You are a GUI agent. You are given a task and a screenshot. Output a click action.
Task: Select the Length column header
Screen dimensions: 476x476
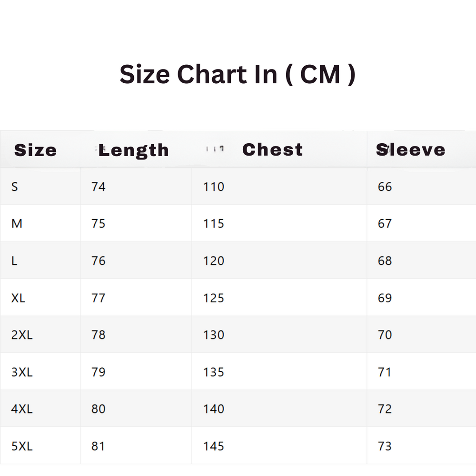(134, 150)
